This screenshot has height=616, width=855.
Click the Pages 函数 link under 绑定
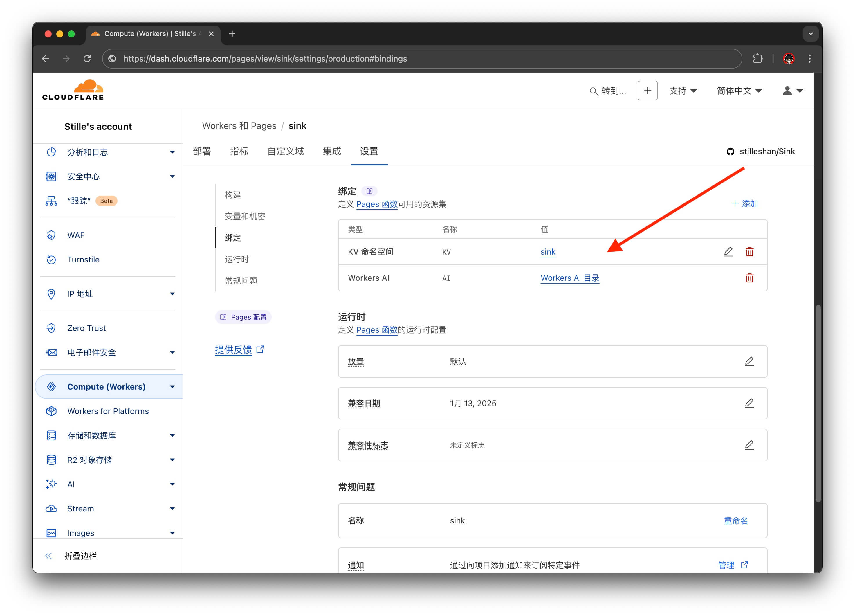(x=377, y=204)
